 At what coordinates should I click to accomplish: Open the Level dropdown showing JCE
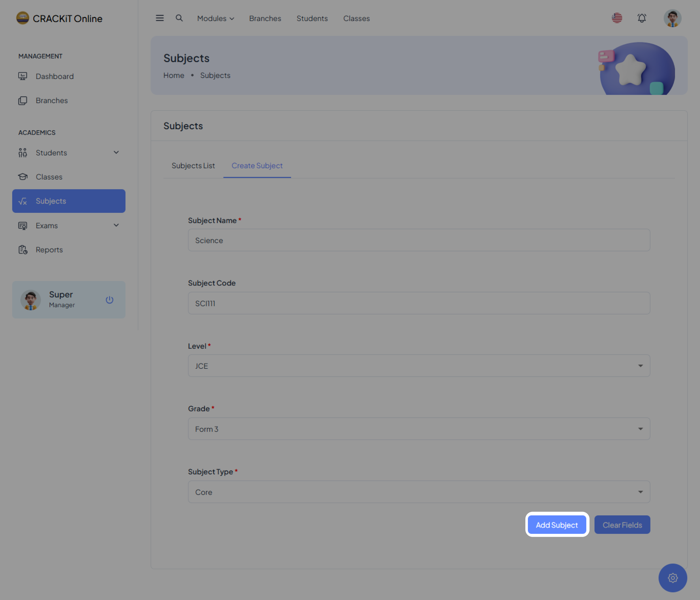[419, 366]
